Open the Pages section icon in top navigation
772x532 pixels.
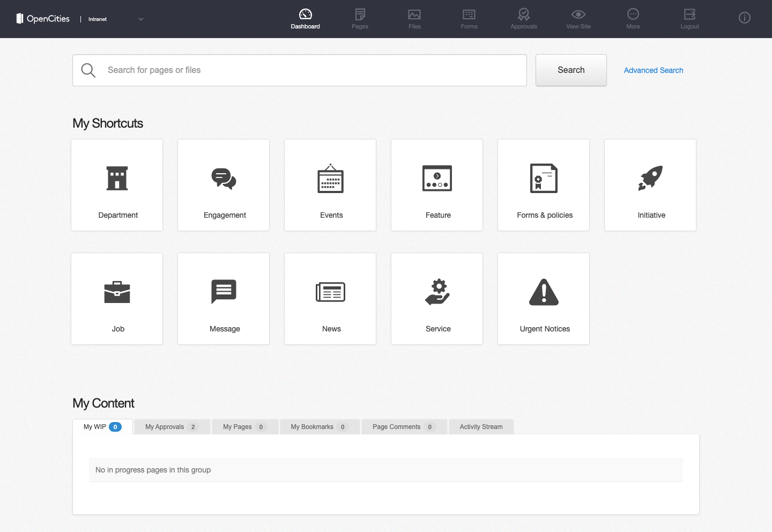pos(360,19)
